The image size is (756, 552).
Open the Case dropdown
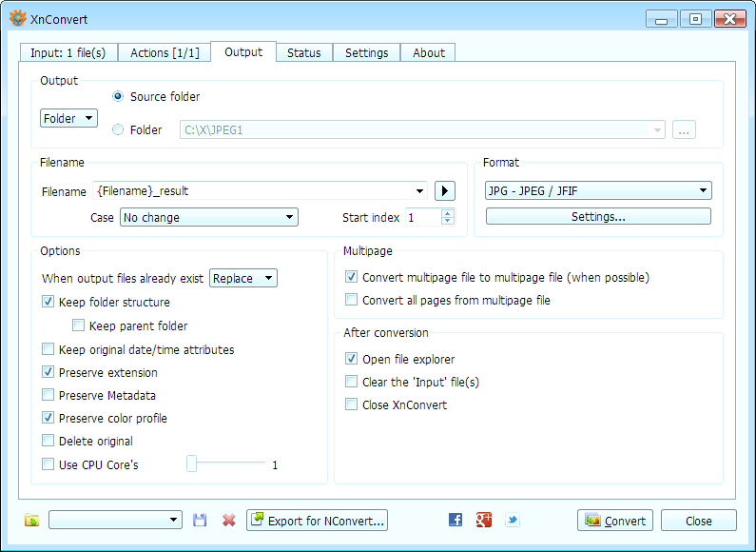pos(209,217)
